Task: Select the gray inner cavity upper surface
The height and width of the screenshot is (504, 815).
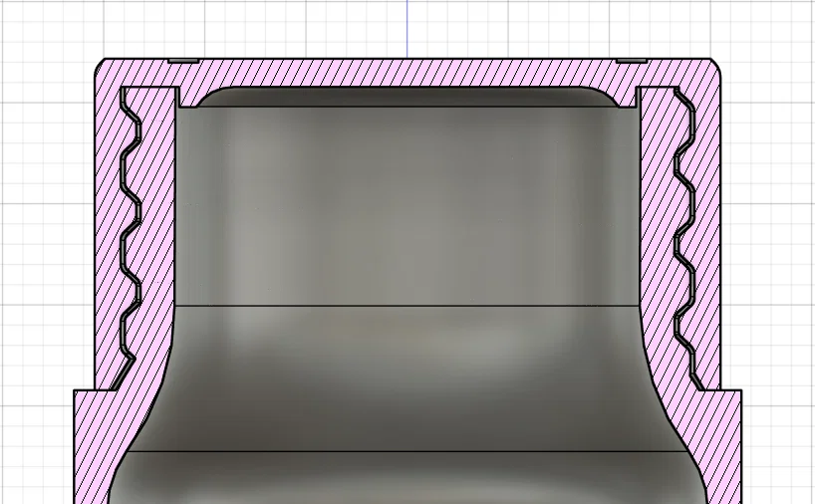Action: 407,206
